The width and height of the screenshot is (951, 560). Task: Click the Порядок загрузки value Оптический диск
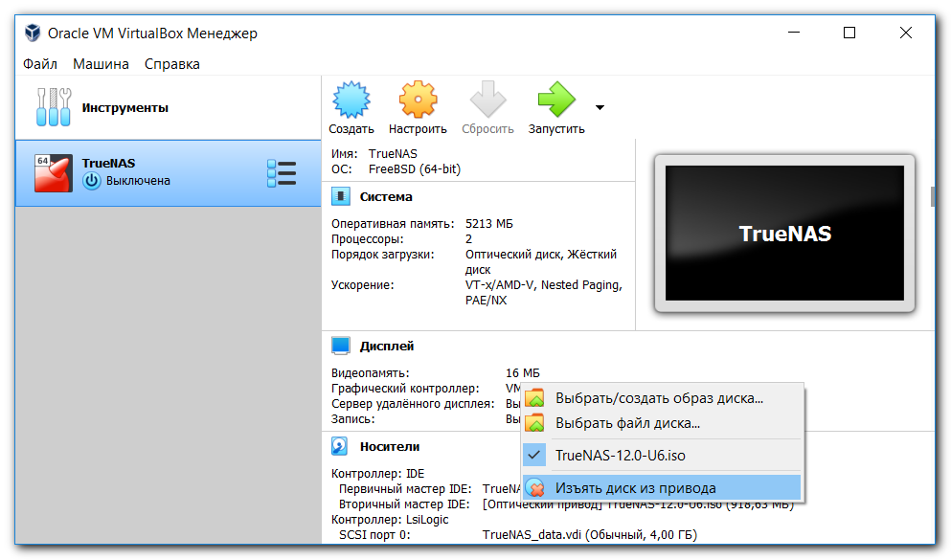515,255
